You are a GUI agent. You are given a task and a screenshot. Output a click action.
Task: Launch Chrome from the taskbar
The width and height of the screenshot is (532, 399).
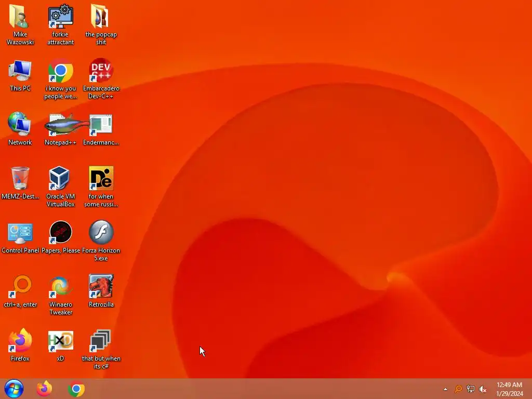click(x=76, y=389)
